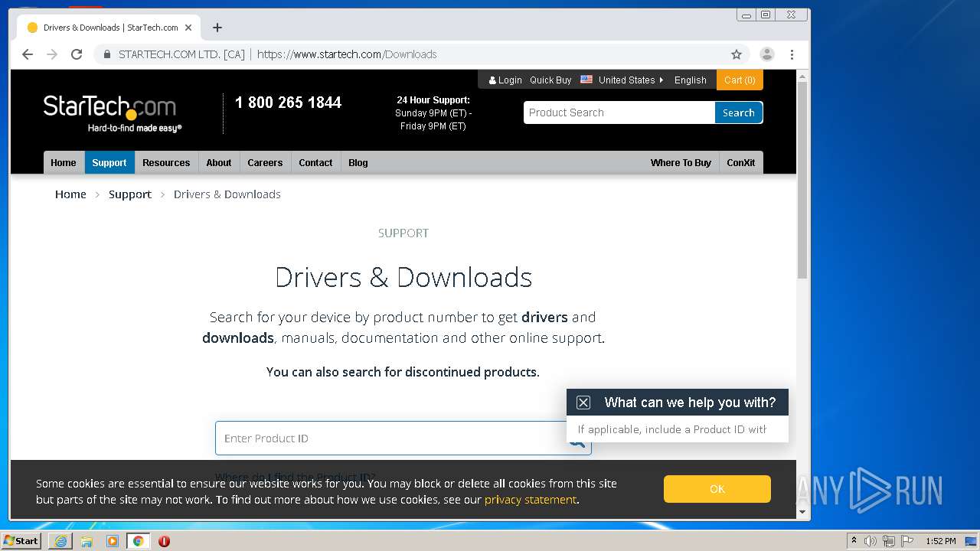980x551 pixels.
Task: Click the scrollbar up arrow
Action: (802, 77)
